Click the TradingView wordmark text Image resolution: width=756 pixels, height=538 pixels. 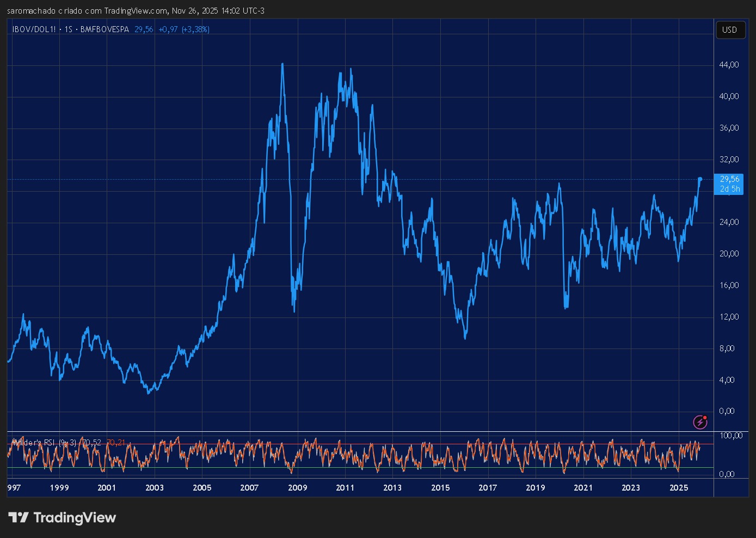(x=75, y=517)
